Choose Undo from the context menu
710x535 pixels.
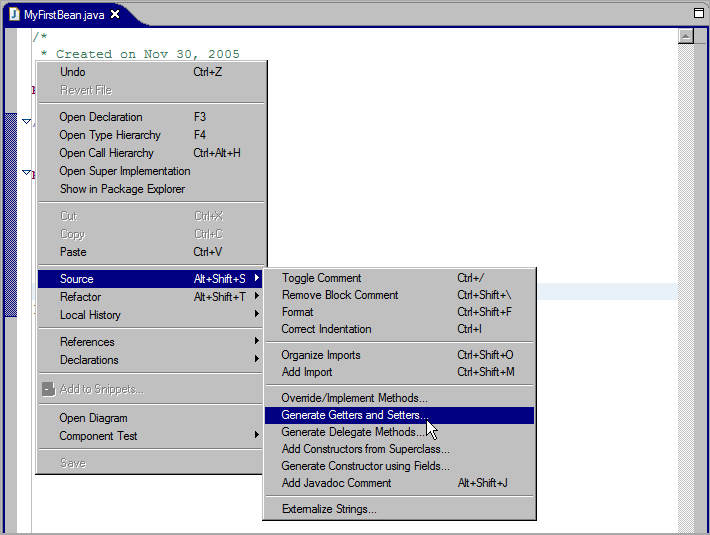point(152,72)
